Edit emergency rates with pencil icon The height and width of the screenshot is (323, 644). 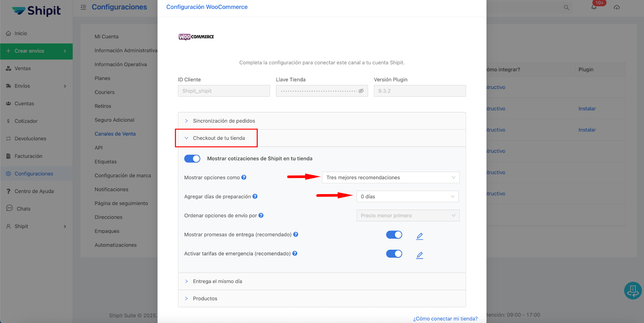pos(419,255)
